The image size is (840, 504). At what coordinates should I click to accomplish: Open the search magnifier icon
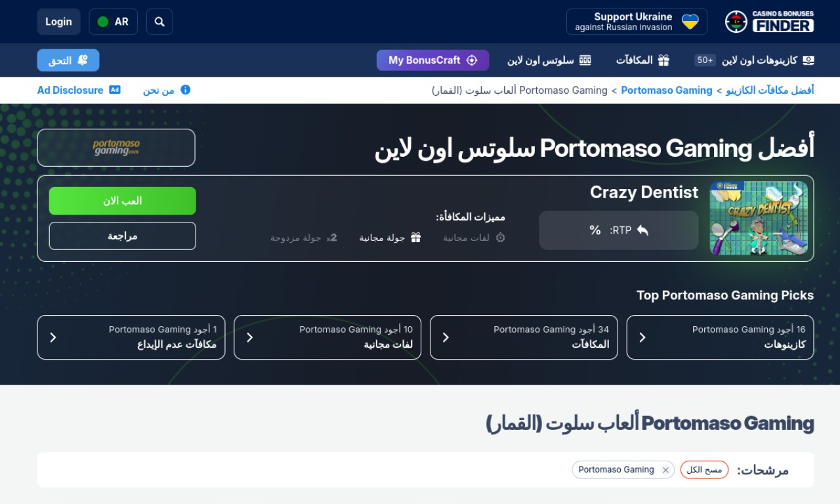pyautogui.click(x=159, y=22)
